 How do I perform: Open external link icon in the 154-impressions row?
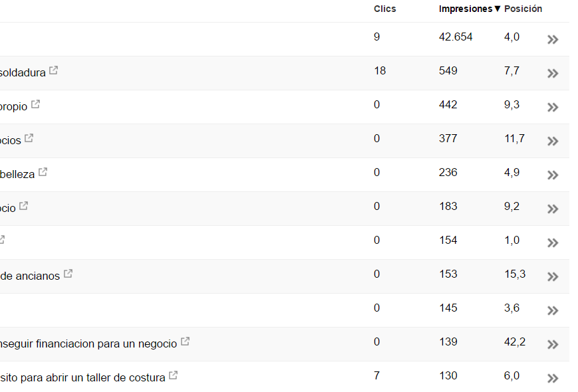pos(2,239)
